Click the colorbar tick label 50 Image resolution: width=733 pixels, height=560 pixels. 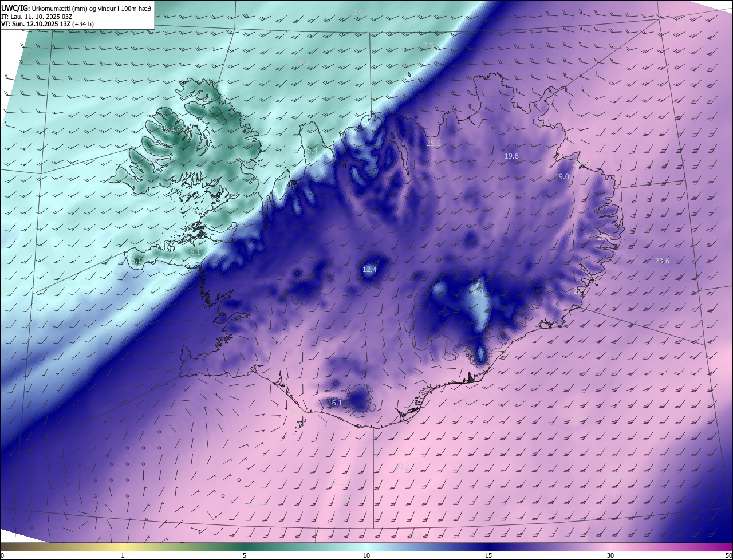tap(728, 555)
